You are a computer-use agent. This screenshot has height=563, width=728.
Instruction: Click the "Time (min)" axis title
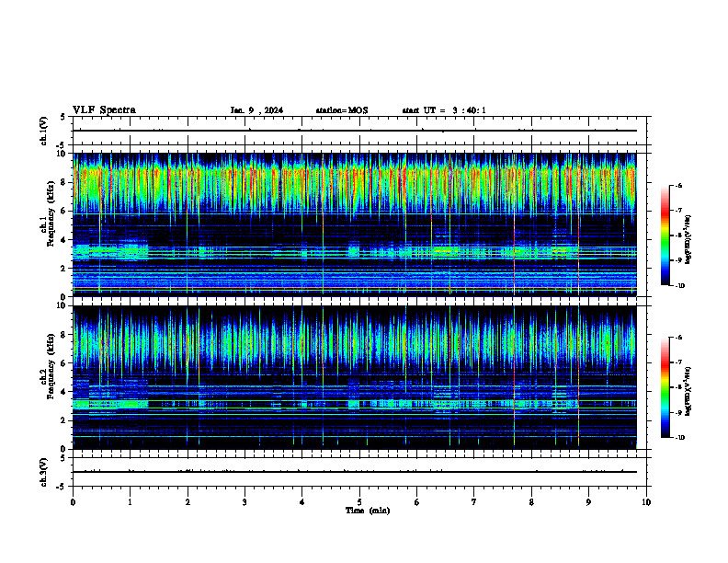[368, 511]
